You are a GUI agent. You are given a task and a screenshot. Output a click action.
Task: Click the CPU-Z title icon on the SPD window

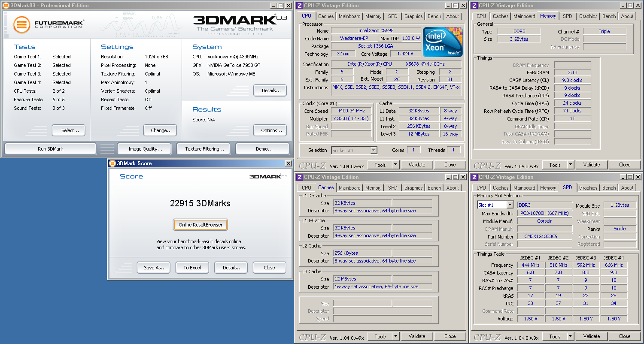click(x=474, y=177)
